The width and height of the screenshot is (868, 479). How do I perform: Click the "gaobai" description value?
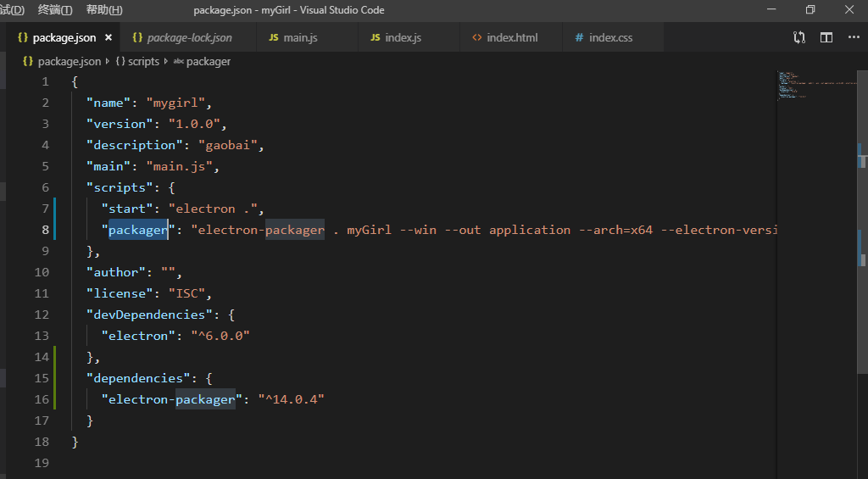(x=227, y=145)
